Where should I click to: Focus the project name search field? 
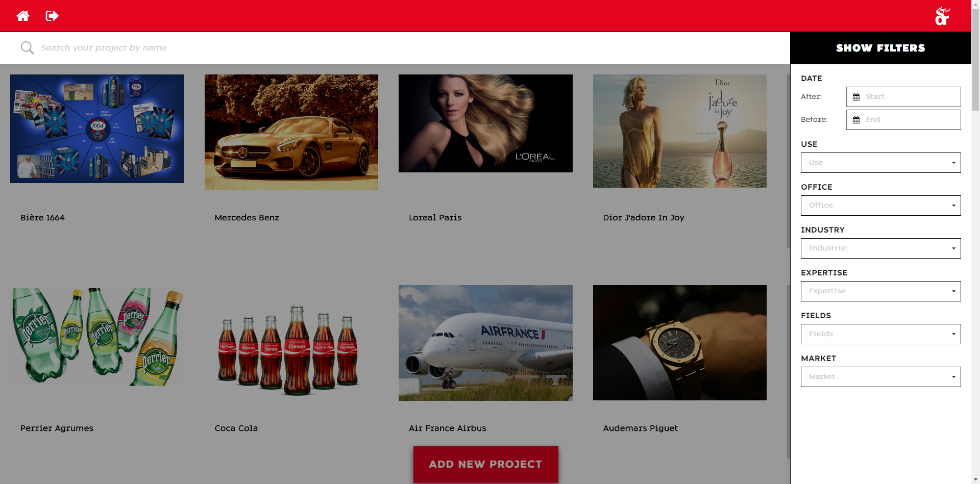click(x=408, y=48)
